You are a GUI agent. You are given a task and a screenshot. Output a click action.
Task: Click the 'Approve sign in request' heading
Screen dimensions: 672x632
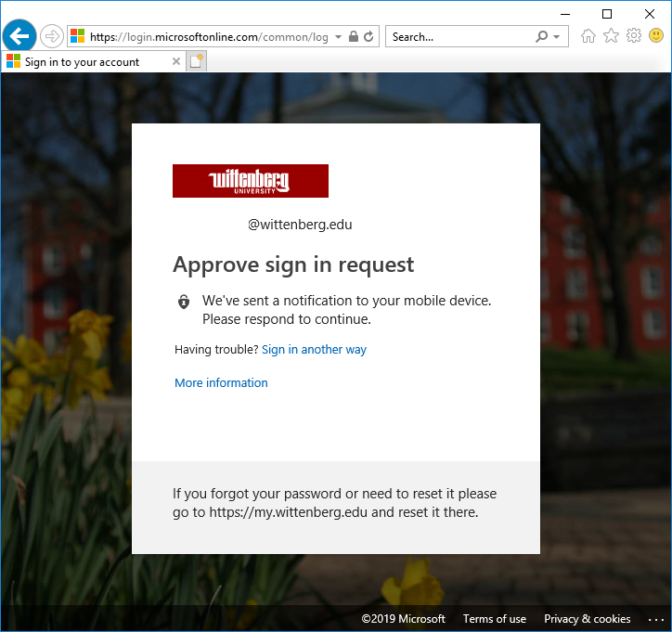pyautogui.click(x=293, y=264)
